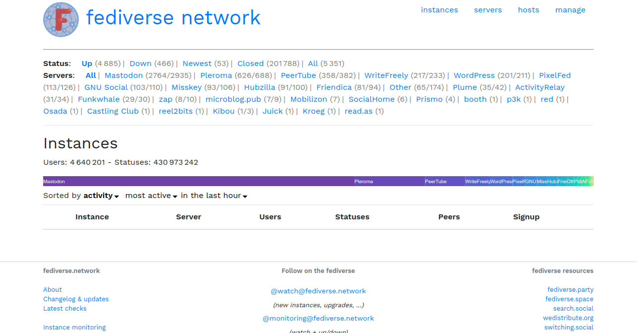
Task: Expand the most active dropdown
Action: click(151, 196)
